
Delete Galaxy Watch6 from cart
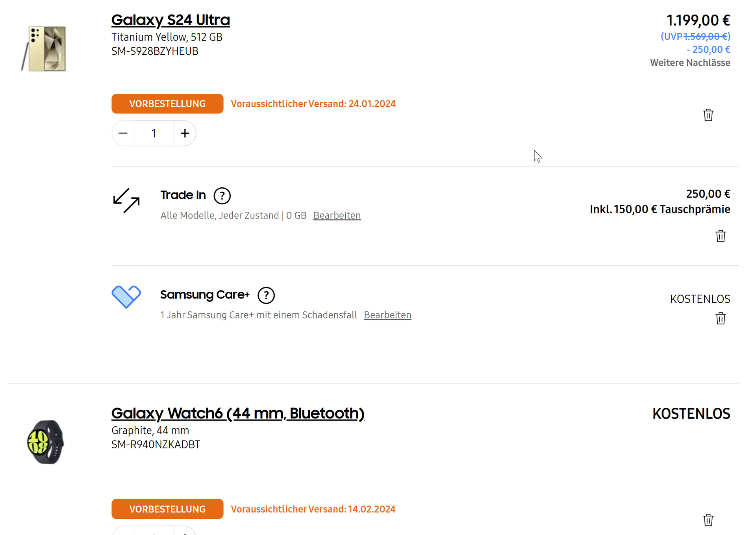[x=708, y=520]
